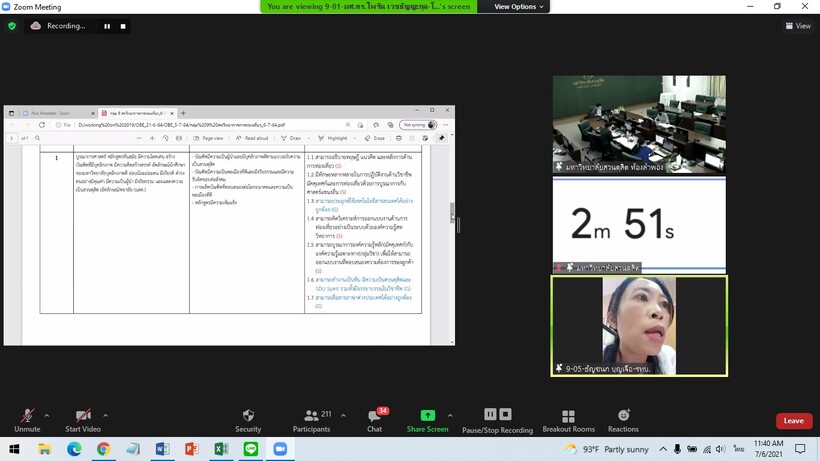
Task: Expand audio options arrow beside Unmute
Action: pos(47,414)
